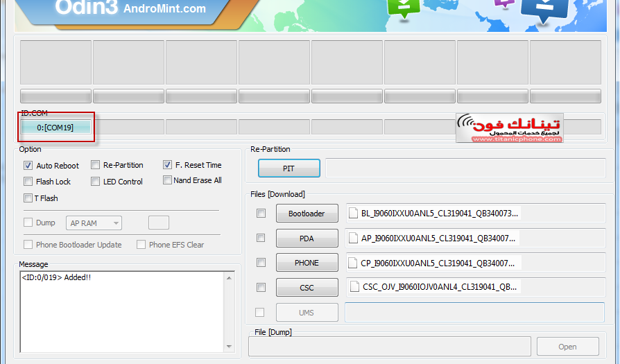Click the PHONE file button
The height and width of the screenshot is (364, 620).
tap(307, 263)
